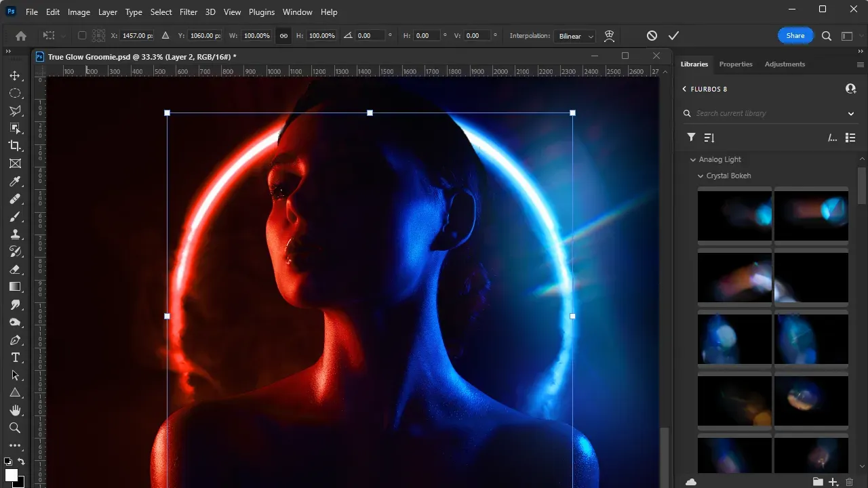Collapse the Analog Light group
Screen dimensions: 868x488
tap(693, 160)
